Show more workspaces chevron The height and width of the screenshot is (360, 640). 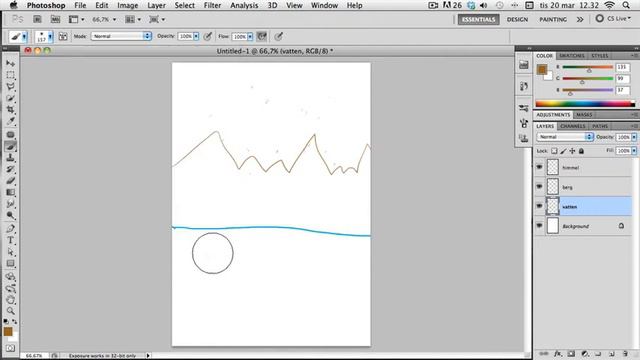pos(580,19)
